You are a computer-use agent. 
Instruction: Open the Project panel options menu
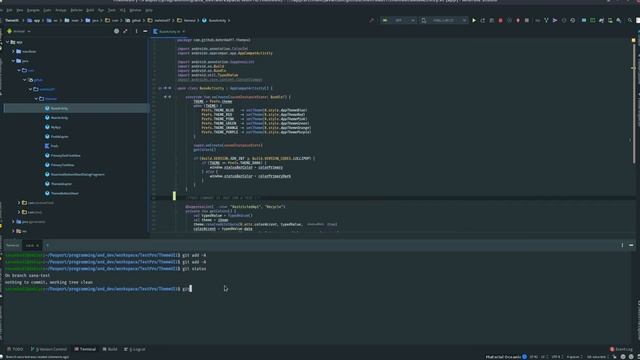click(136, 31)
